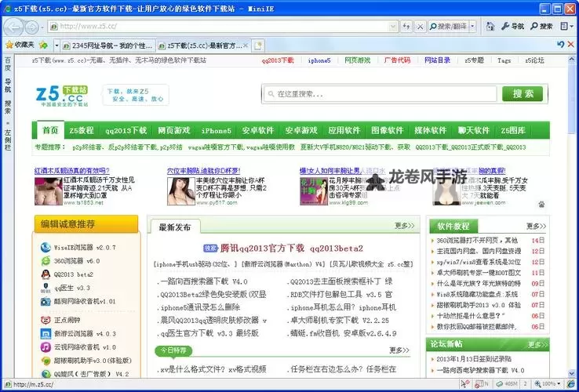Click the QQ2013 beta2 penguin icon
Screen dimensions: 579x392
click(x=46, y=274)
